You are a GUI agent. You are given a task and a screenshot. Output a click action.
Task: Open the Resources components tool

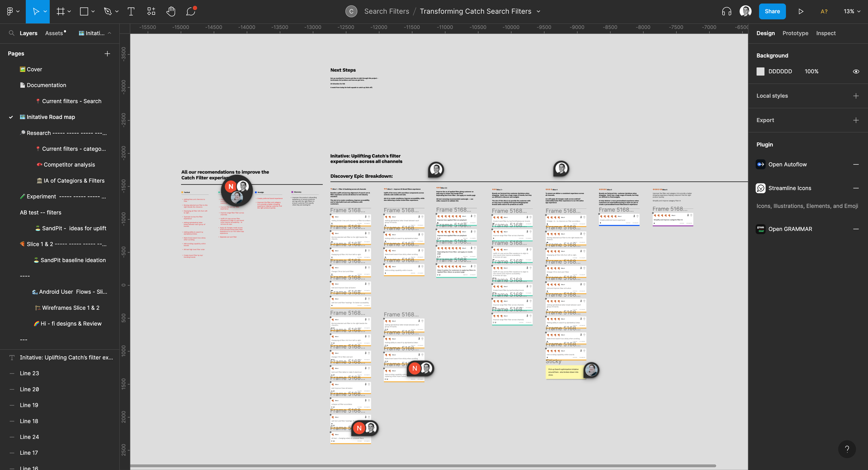[x=151, y=11]
